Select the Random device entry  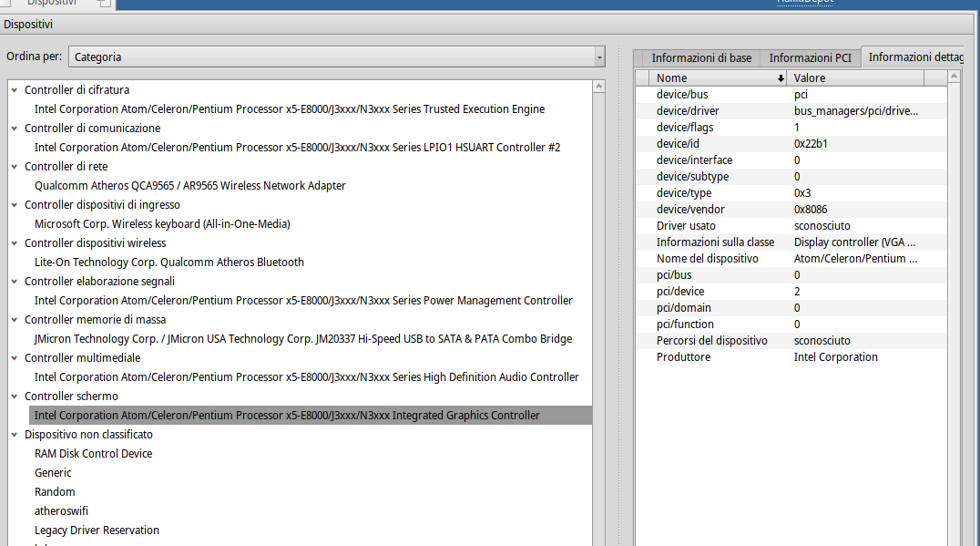(x=55, y=491)
